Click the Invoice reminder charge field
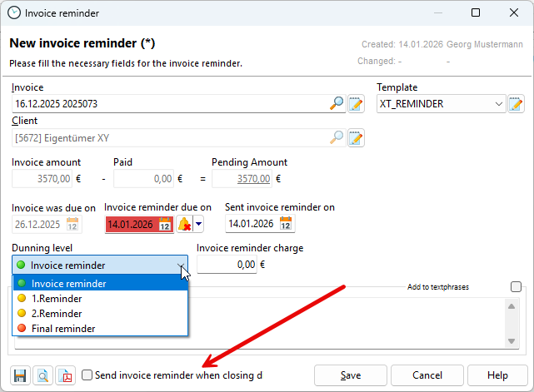 pyautogui.click(x=227, y=265)
